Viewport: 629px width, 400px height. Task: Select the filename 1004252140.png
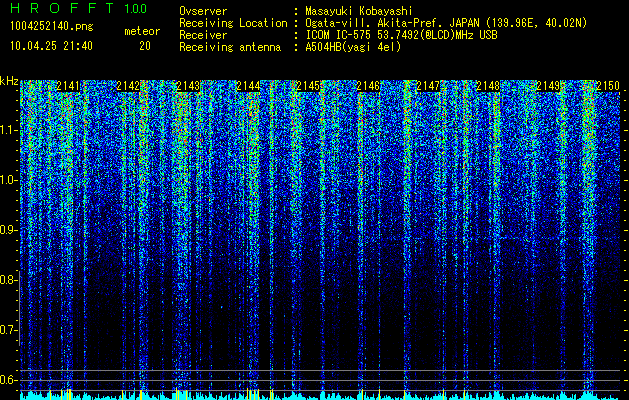(x=52, y=27)
